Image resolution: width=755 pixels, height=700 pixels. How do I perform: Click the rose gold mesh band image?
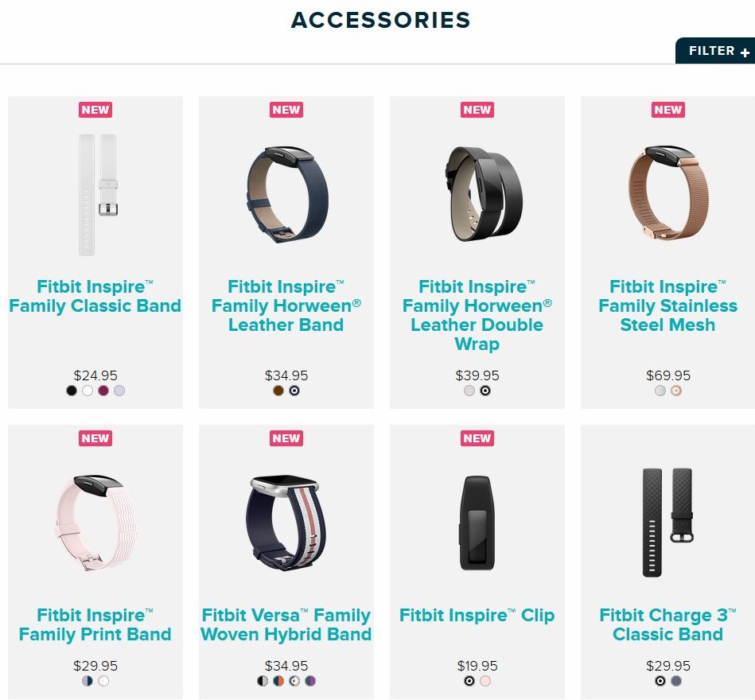pos(667,193)
